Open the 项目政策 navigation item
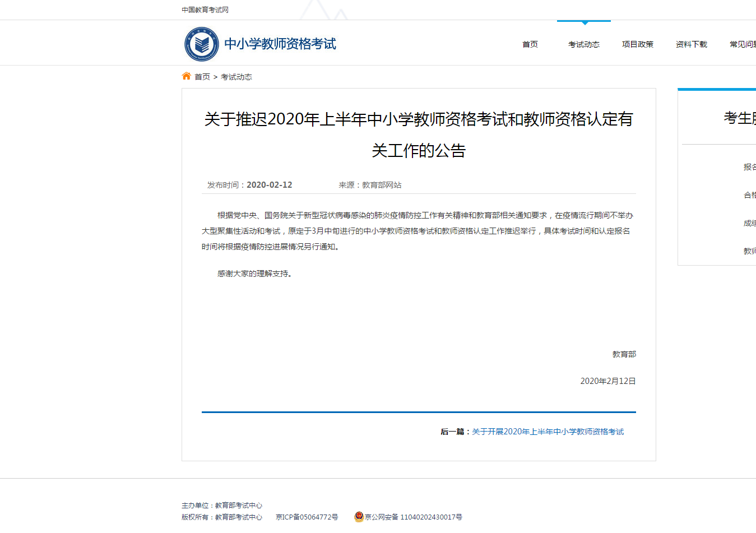The image size is (756, 533). [638, 44]
